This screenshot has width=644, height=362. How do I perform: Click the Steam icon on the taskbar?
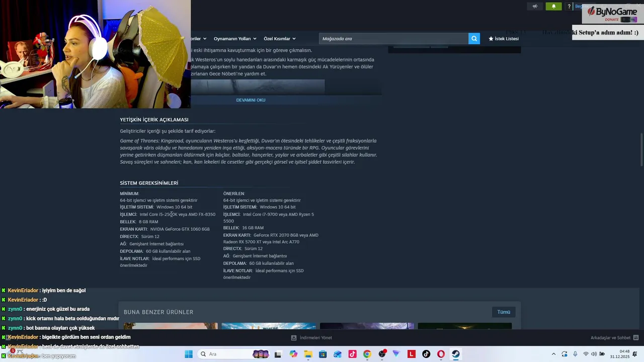click(456, 354)
